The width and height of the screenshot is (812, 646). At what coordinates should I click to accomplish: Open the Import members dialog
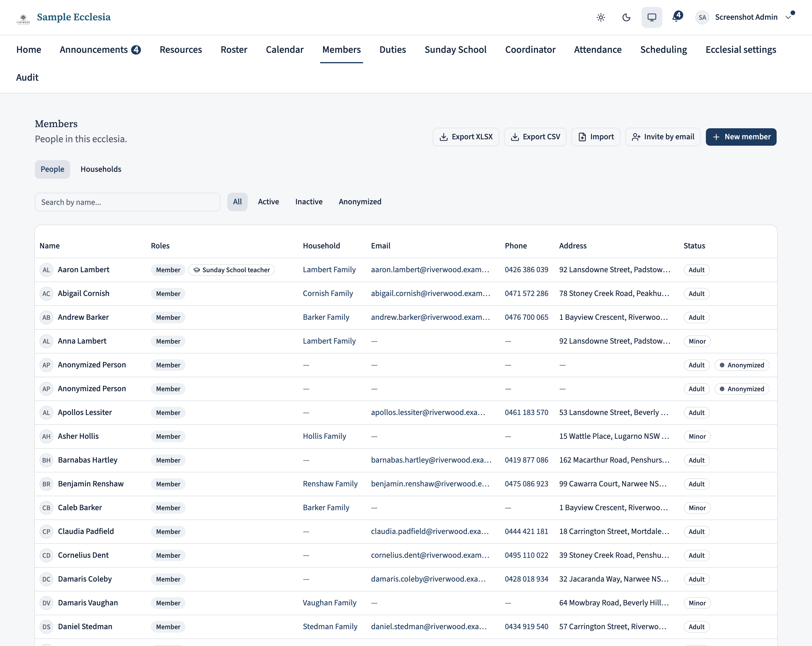click(x=596, y=137)
